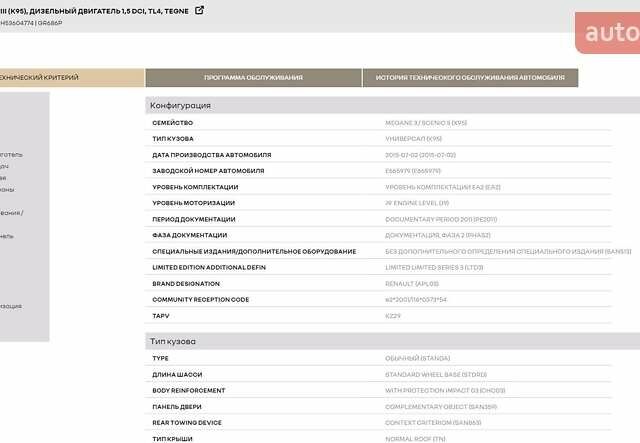
Task: Select the Обычный (STANDA) value
Action: pos(418,358)
